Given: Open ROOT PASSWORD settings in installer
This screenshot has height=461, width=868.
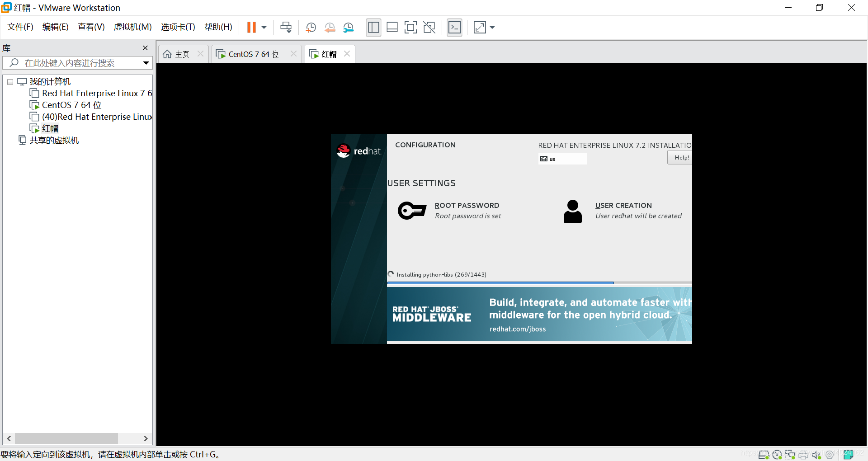Looking at the screenshot, I should (467, 206).
